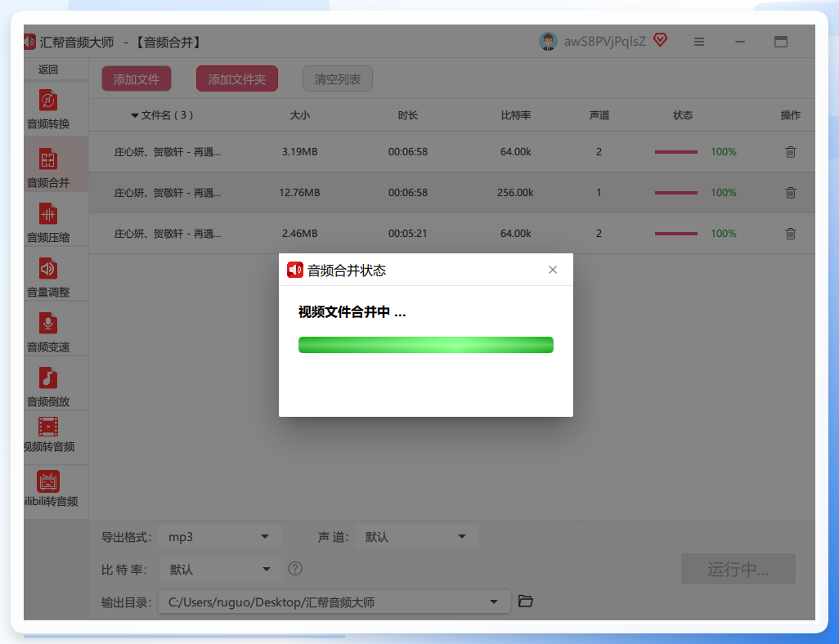Click progress bar of the 3.19MB row
The height and width of the screenshot is (644, 839).
tap(675, 152)
